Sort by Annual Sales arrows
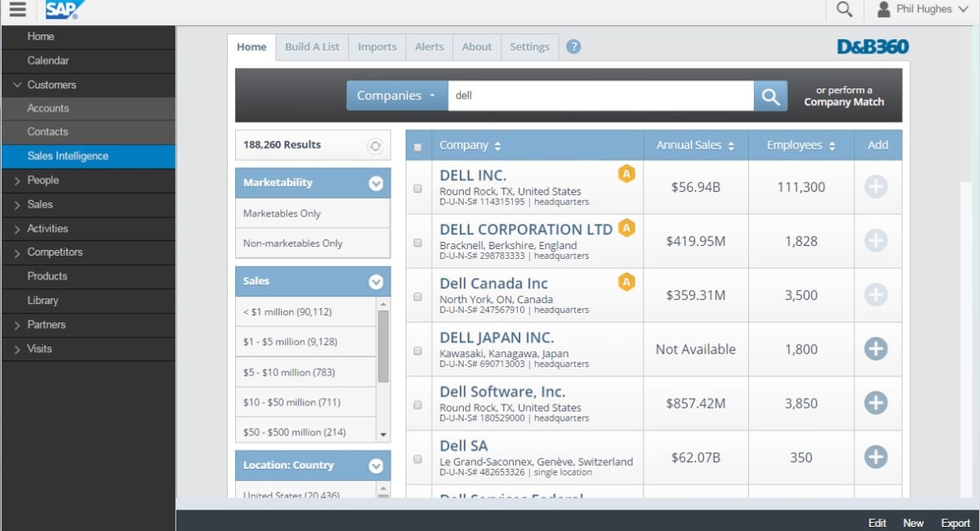The height and width of the screenshot is (531, 980). point(731,145)
